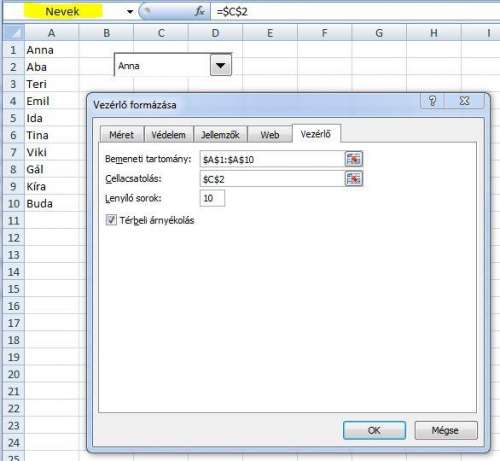500x461 pixels.
Task: Click the cell containing Tina
Action: [x=52, y=135]
